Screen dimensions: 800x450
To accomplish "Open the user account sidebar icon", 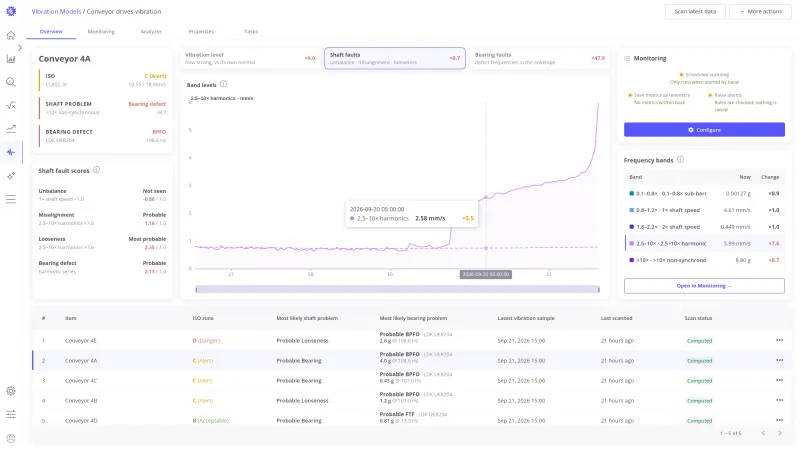I will pos(11,438).
